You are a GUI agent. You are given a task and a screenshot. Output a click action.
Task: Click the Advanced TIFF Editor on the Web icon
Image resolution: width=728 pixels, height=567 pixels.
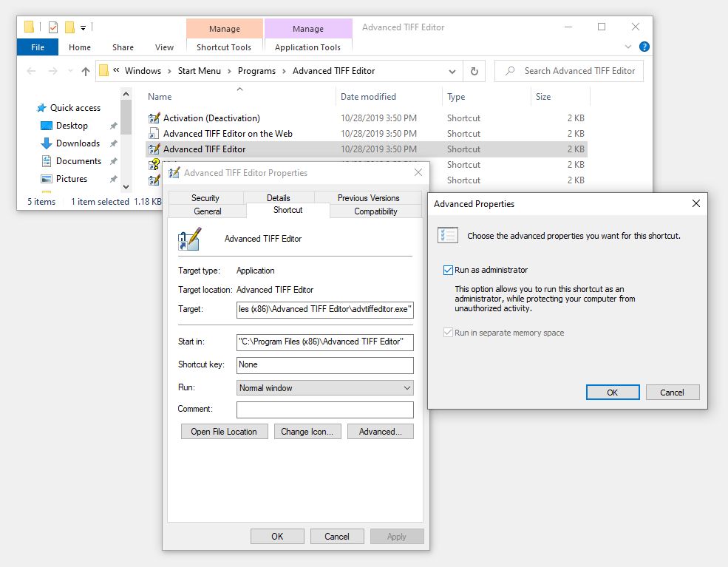[x=154, y=134]
